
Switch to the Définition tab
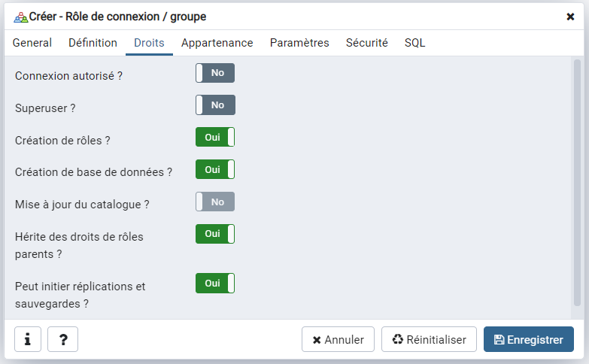93,43
